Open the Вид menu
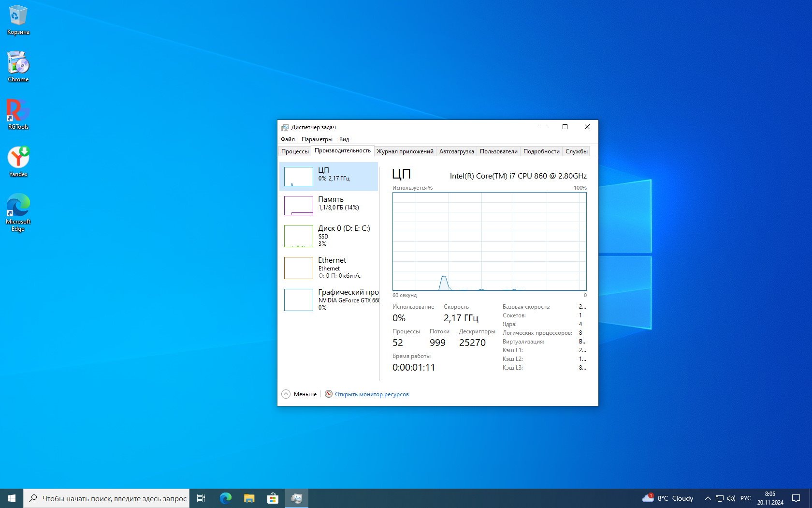This screenshot has width=812, height=508. click(344, 139)
